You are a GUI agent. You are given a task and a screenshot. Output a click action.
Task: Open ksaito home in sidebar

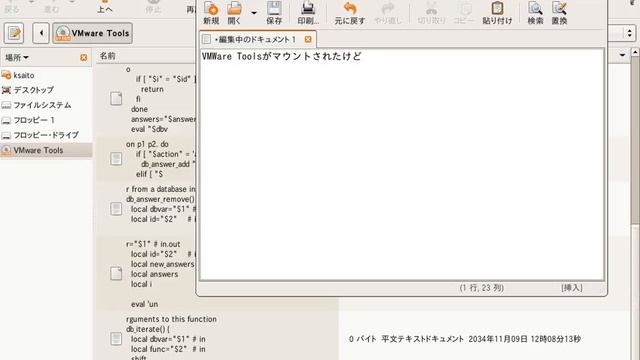[24, 75]
